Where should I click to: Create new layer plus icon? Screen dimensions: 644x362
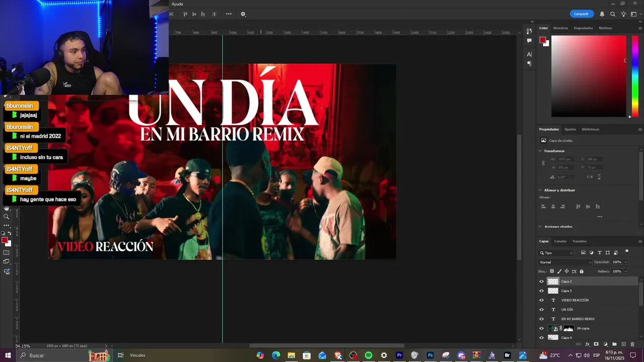623,344
